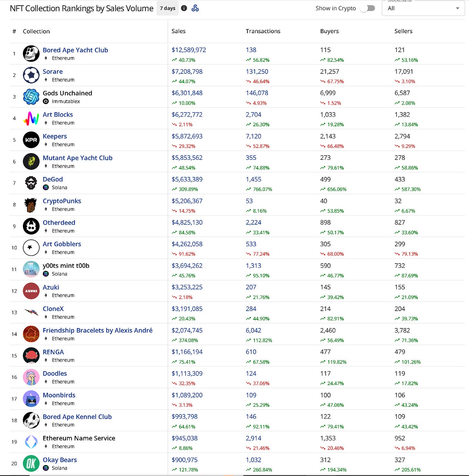Click the CryptoPunks pixel avatar icon
This screenshot has width=469, height=476.
click(x=31, y=205)
